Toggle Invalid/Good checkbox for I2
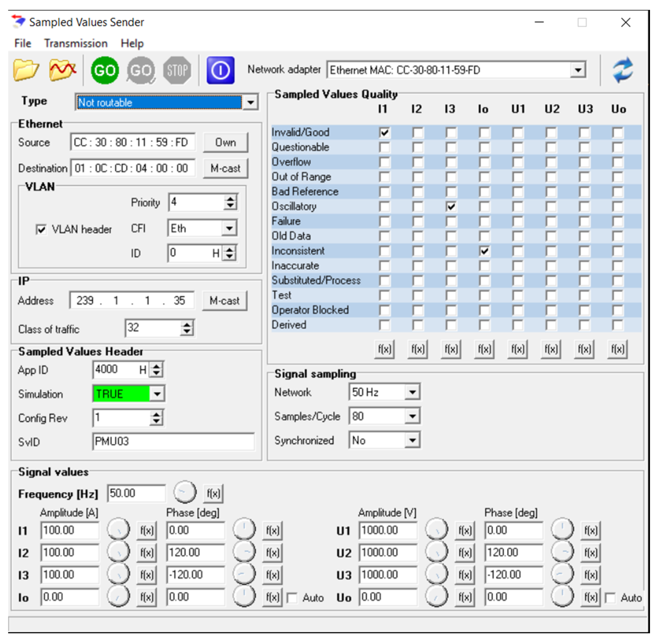This screenshot has width=661, height=644. (418, 132)
